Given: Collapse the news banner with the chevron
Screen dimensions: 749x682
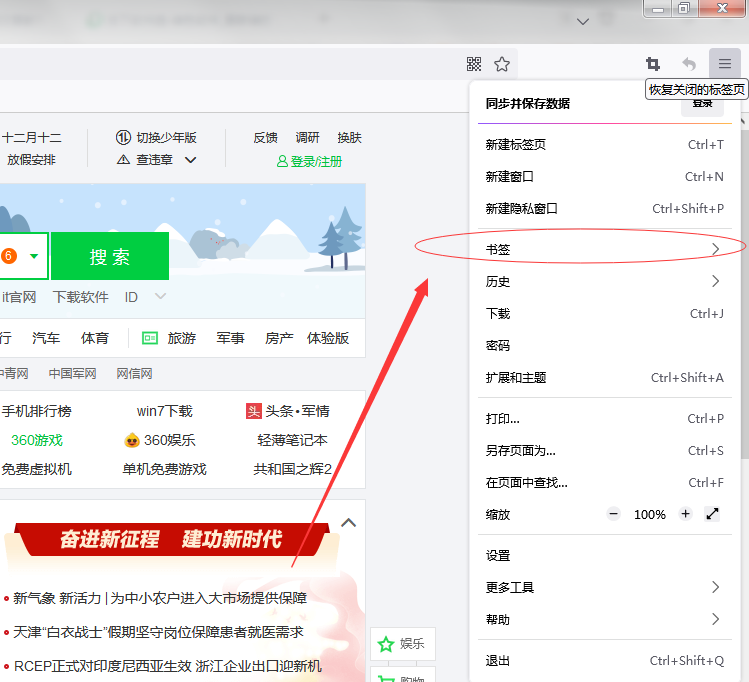Looking at the screenshot, I should [x=349, y=522].
